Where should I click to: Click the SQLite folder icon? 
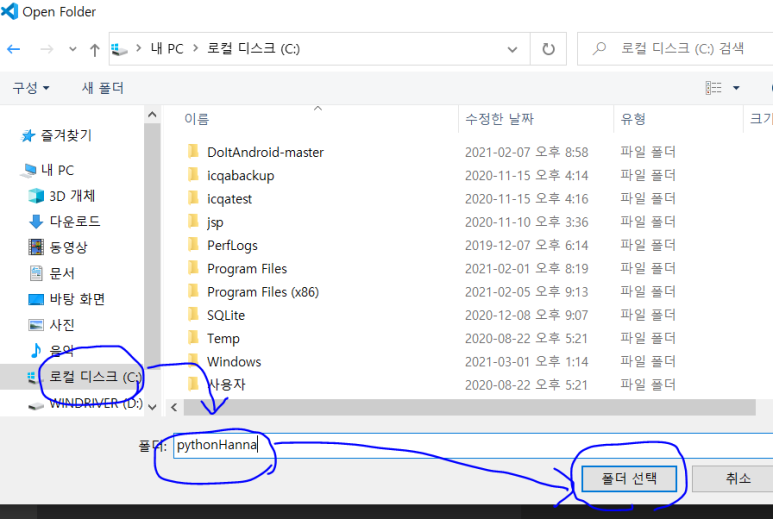[x=193, y=314]
